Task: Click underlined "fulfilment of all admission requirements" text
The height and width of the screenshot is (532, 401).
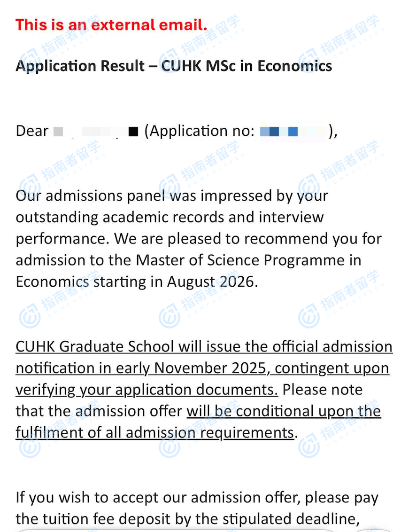Action: tap(154, 432)
